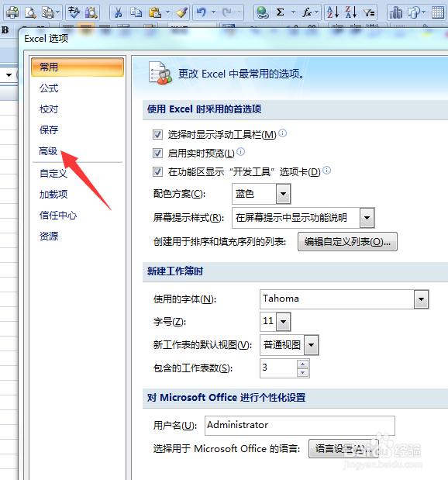
Task: Run spelling check from the toolbar
Action: [x=74, y=12]
